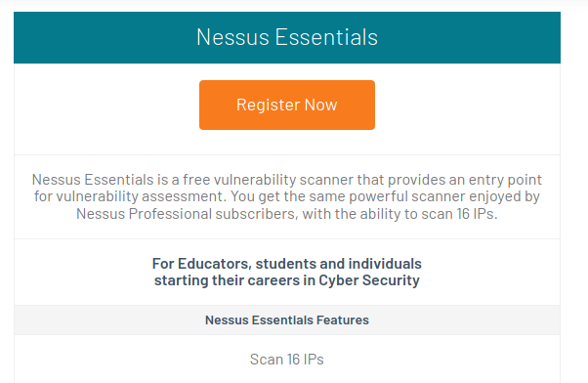Click the word Now on the orange button
This screenshot has height=383, width=588.
pyautogui.click(x=321, y=106)
